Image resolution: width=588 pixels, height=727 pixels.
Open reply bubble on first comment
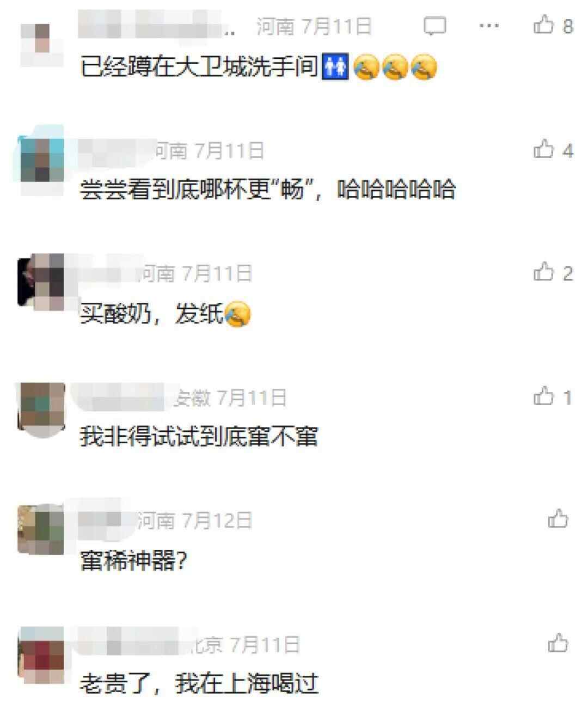pos(434,26)
